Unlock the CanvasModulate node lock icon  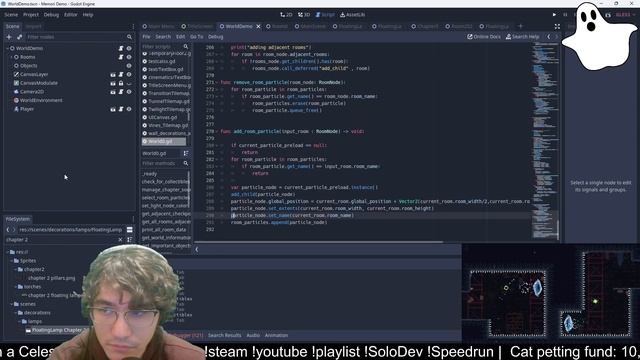point(121,83)
